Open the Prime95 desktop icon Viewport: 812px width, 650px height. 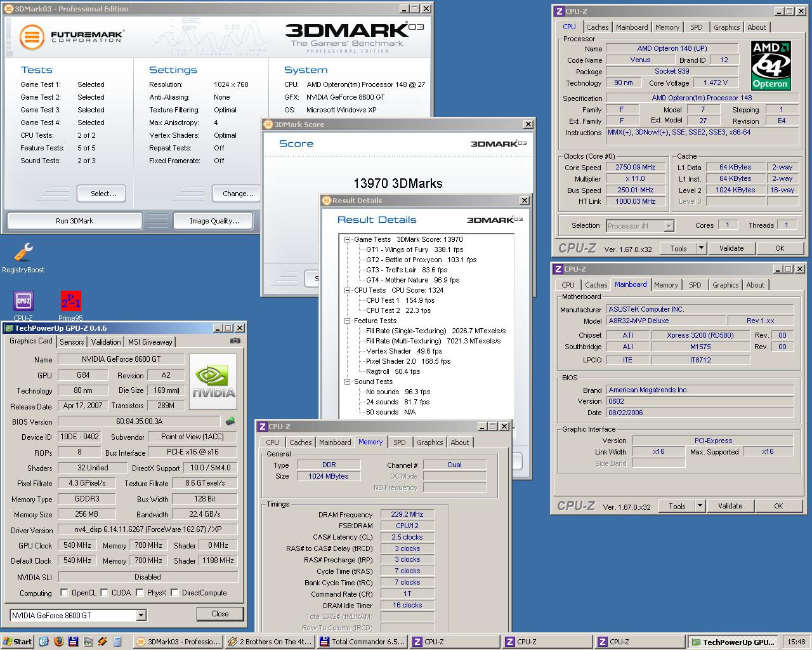[70, 301]
